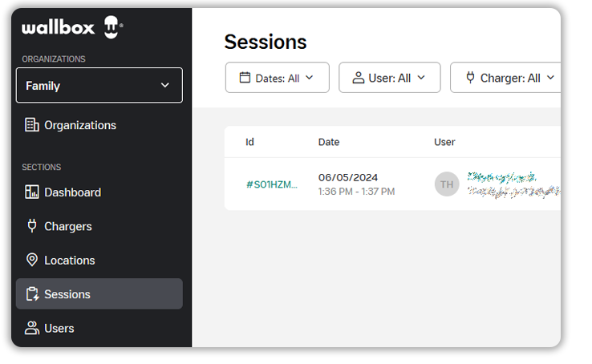Click the Chargers plug icon
The width and height of the screenshot is (592, 364).
[32, 226]
